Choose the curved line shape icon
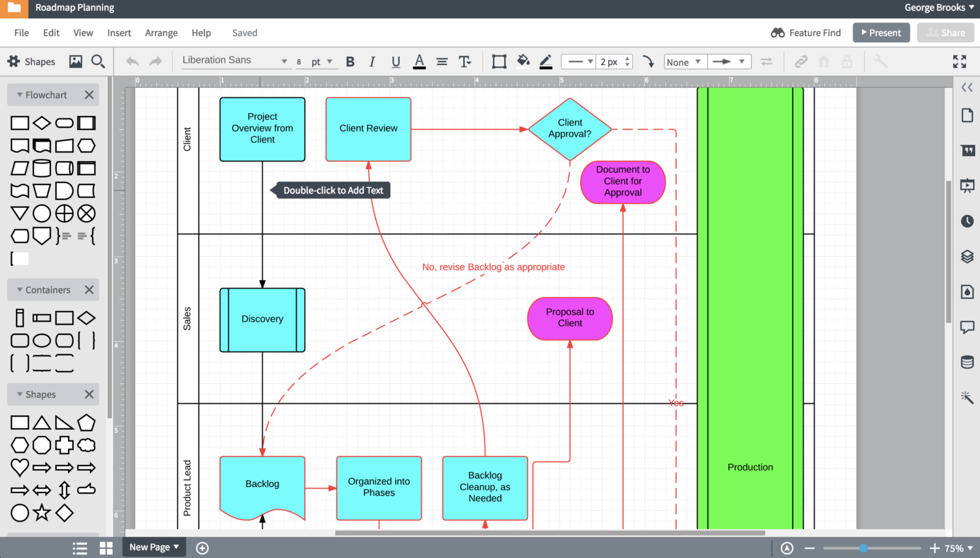Screen dimensions: 980x558 pos(648,62)
